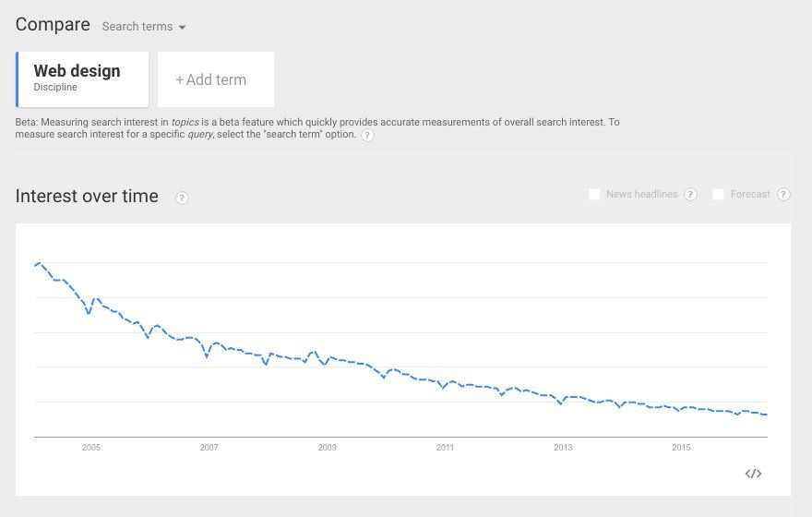The width and height of the screenshot is (812, 517).
Task: Enable the Forecast checkbox
Action: tap(718, 194)
